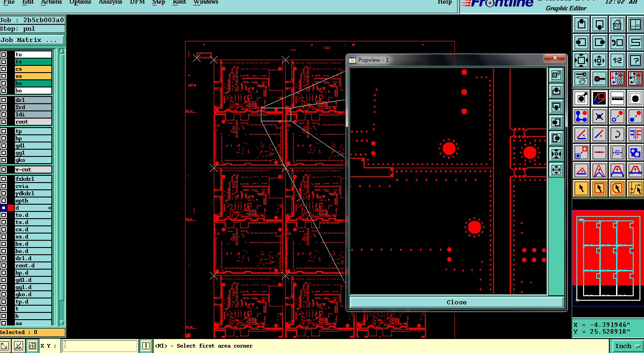644x353 pixels.
Task: Click the 1:2 zoom scale icon
Action: pyautogui.click(x=617, y=60)
